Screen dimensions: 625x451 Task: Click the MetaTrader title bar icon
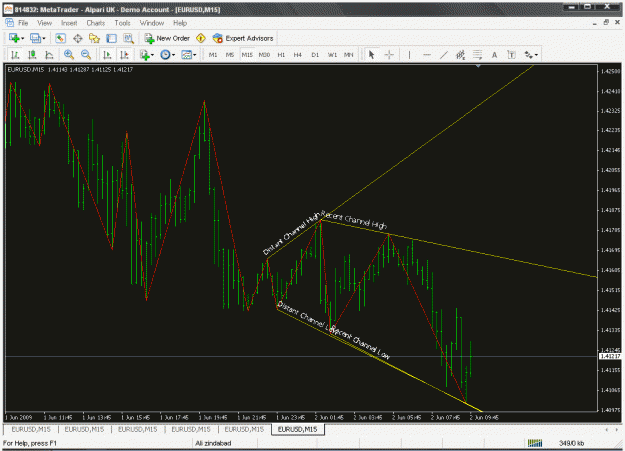(x=8, y=9)
